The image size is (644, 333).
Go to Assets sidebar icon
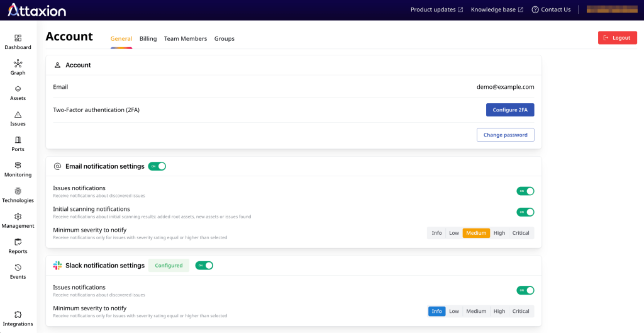pyautogui.click(x=18, y=89)
